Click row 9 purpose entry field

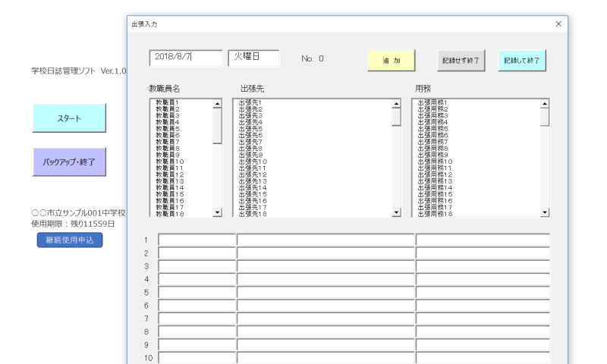tap(483, 344)
